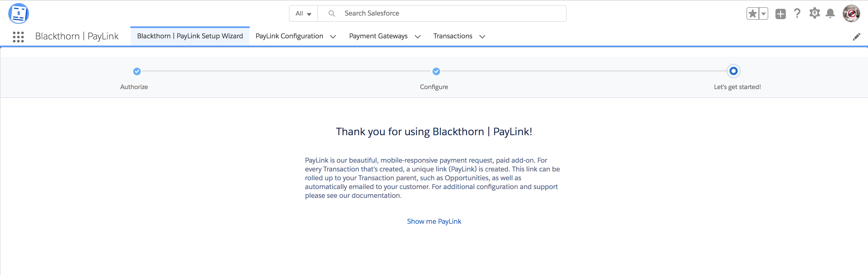Select the current Let's get started step marker
The image size is (868, 275).
[x=733, y=71]
